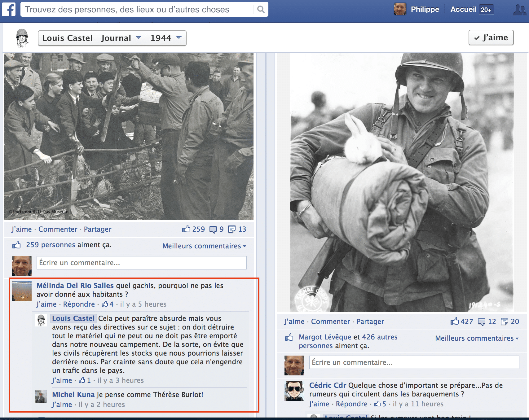Screen dimensions: 529x420
Task: Click thumbs-up icon showing 427
Action: point(455,322)
